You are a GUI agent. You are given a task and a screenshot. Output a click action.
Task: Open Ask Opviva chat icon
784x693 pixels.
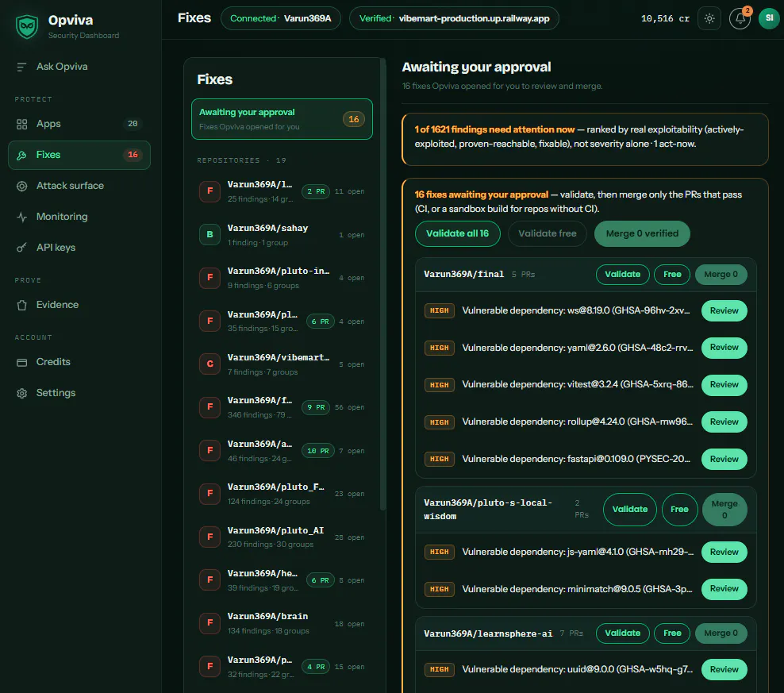click(x=21, y=67)
